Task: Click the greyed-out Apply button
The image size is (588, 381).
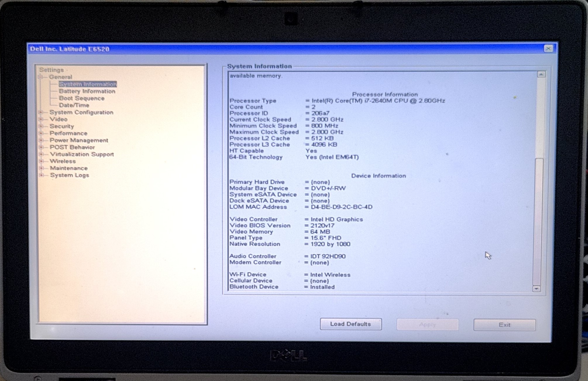Action: point(427,324)
